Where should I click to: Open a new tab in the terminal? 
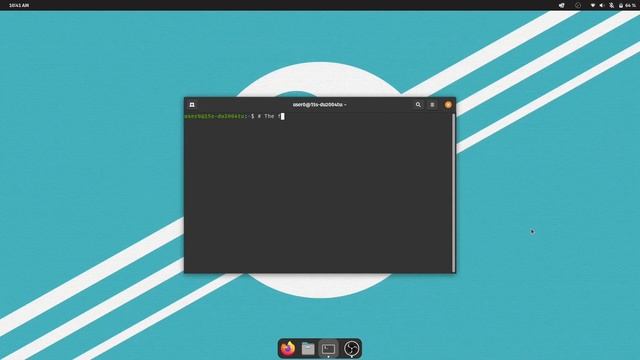pos(192,105)
